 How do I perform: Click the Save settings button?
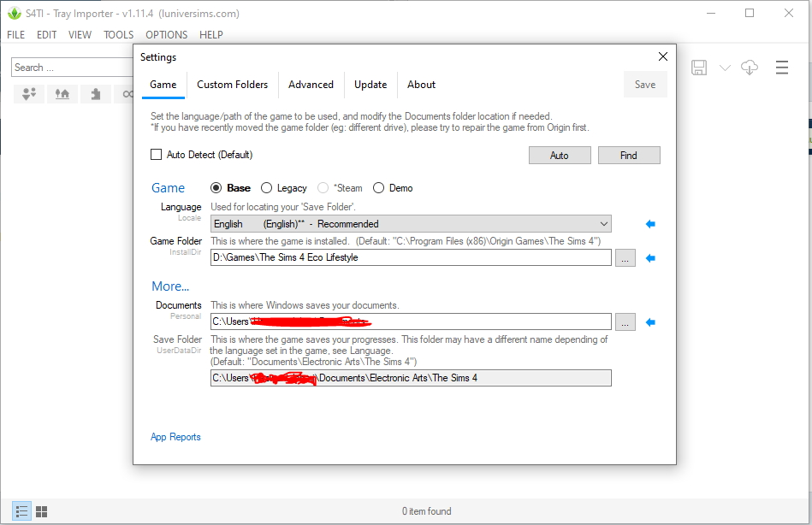[645, 85]
